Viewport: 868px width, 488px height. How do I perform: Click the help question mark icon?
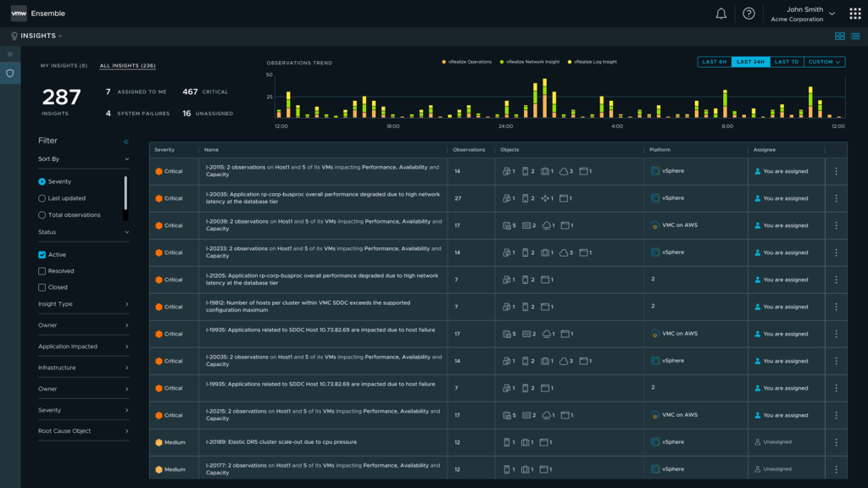[x=748, y=14]
